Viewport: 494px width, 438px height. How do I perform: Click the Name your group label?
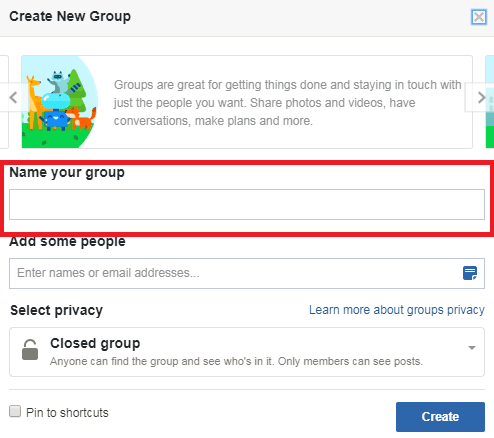pyautogui.click(x=67, y=173)
